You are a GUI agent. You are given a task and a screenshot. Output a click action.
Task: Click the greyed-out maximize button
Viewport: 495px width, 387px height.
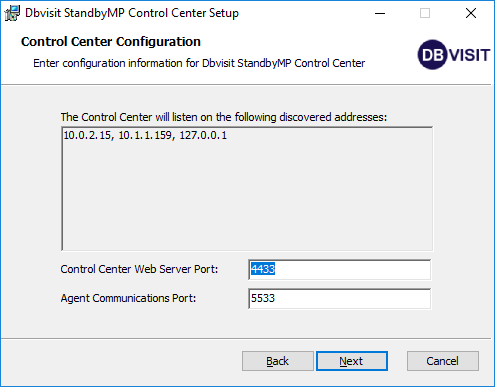click(x=425, y=13)
